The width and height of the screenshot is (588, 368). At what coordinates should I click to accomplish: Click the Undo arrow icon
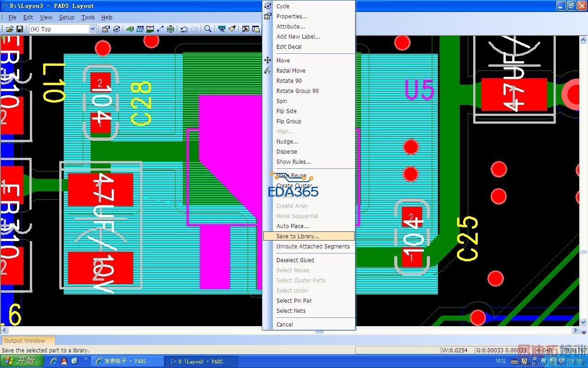[184, 29]
